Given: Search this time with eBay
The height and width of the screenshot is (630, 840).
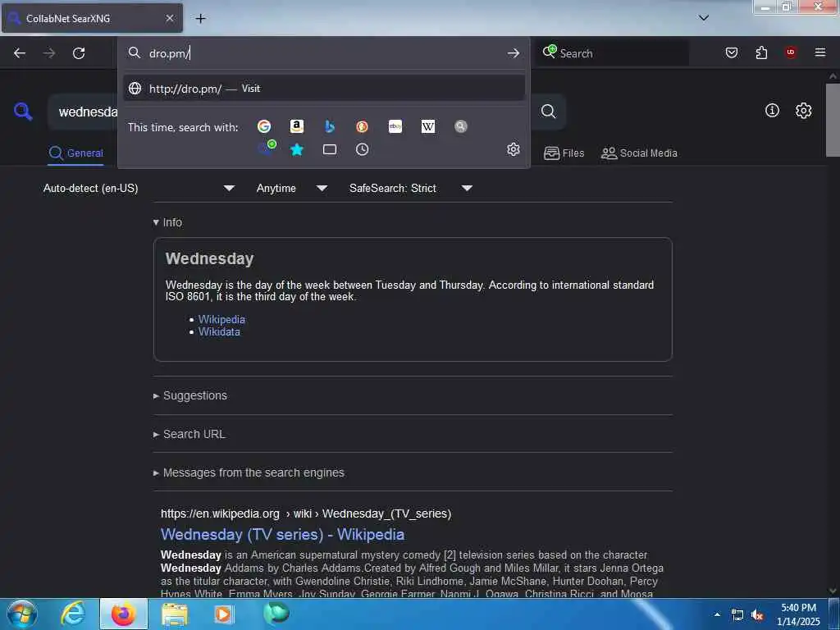Looking at the screenshot, I should 395,126.
